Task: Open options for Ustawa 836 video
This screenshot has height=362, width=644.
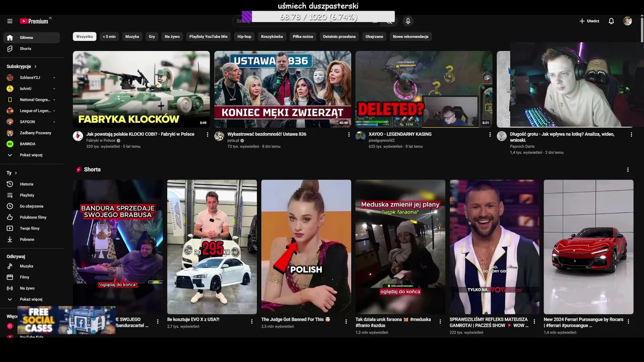Action: tap(349, 134)
